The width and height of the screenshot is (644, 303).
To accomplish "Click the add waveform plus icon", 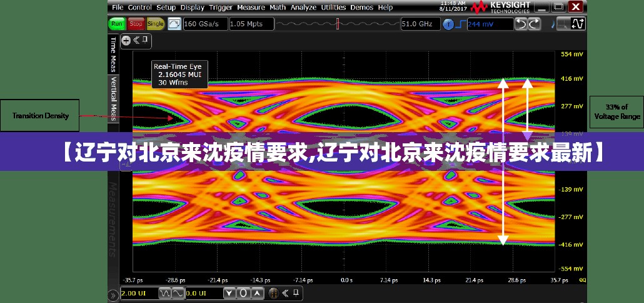I will click(x=126, y=40).
